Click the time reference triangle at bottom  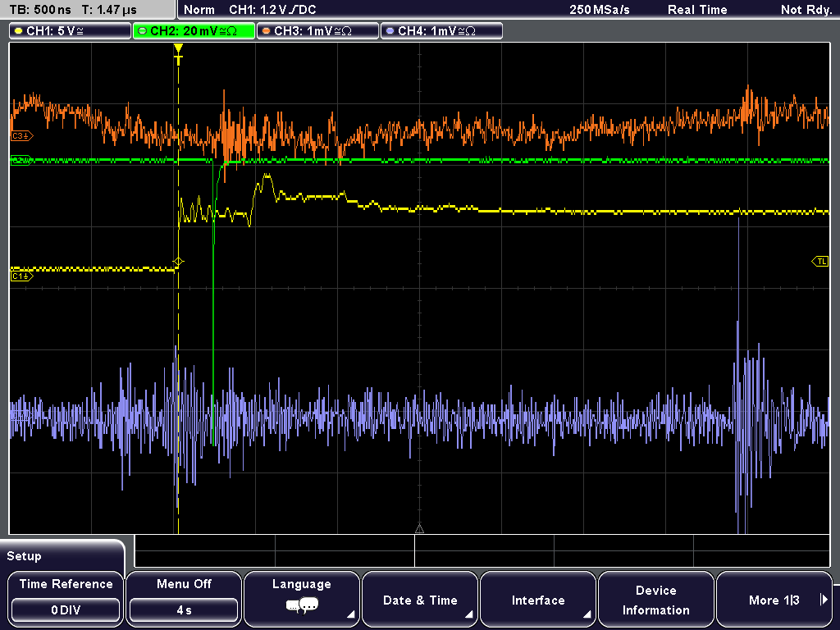point(419,529)
